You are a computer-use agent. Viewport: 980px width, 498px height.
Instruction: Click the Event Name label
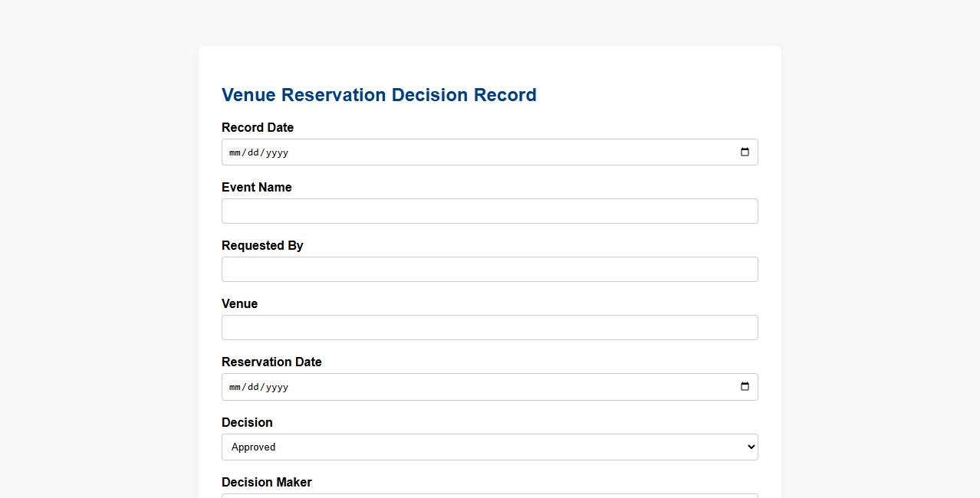(x=256, y=188)
